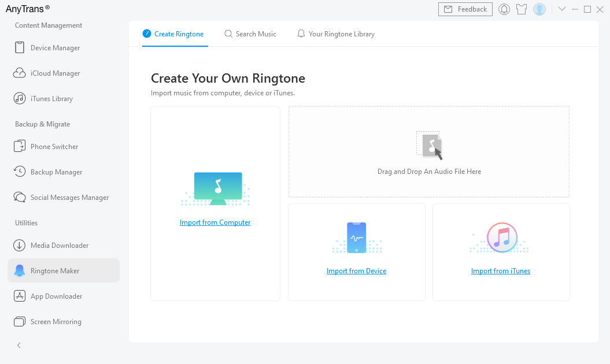
Task: Open the Backup Manager icon
Action: (20, 172)
